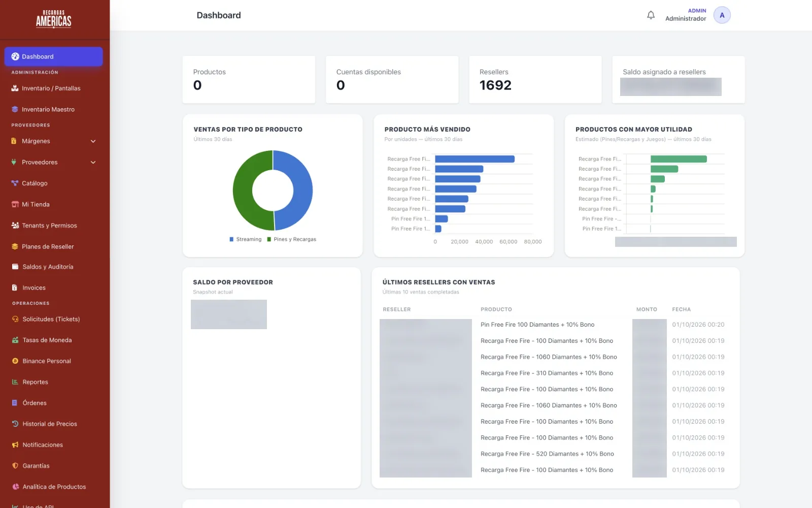Click the Resellers 1692 stat card

click(x=535, y=80)
